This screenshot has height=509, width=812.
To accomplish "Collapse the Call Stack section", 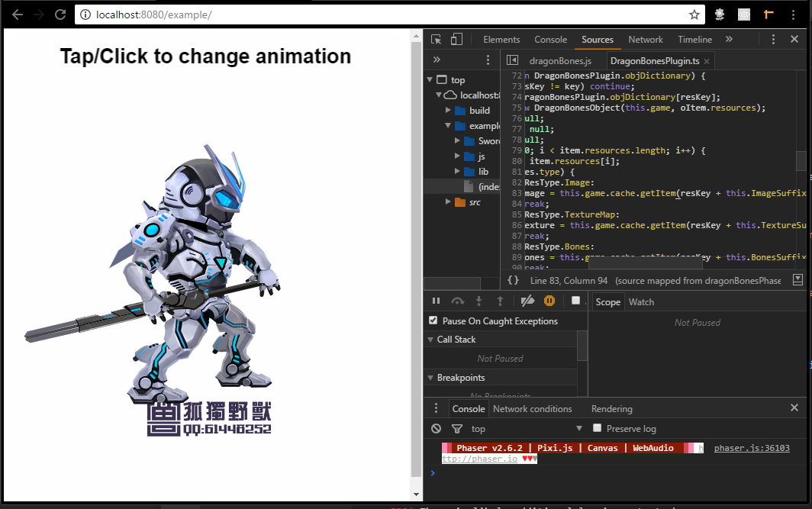I will (x=430, y=339).
